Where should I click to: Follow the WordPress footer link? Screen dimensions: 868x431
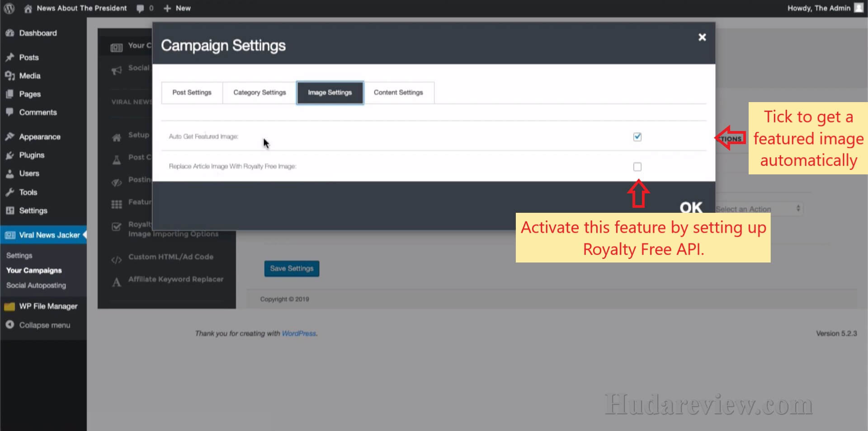299,333
